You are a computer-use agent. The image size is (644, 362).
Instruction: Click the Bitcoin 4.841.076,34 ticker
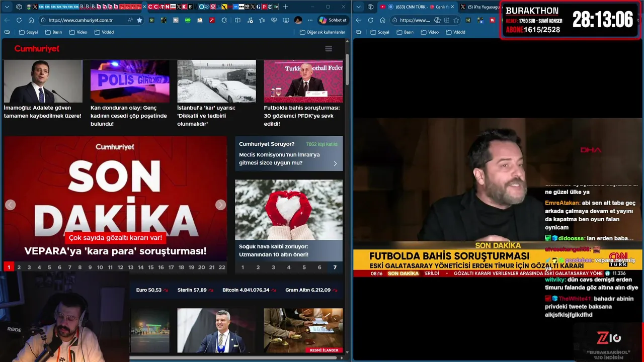249,290
